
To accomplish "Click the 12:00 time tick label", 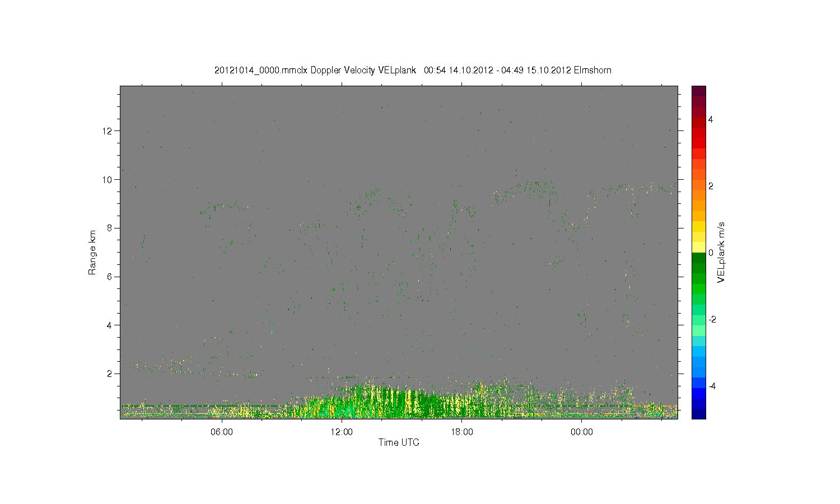I will (342, 432).
